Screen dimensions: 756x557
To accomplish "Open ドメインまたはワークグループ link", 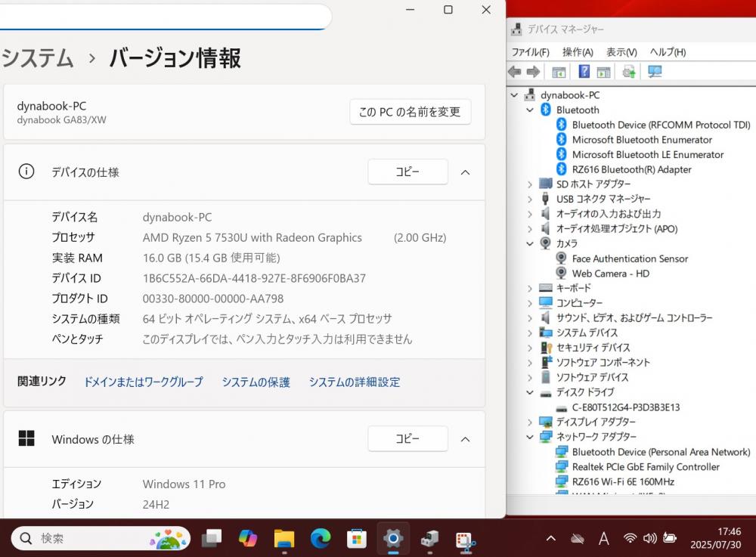I will click(144, 382).
